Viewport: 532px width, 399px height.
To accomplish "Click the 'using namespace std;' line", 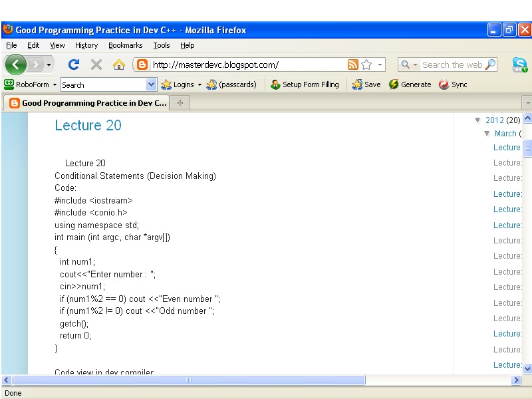I will click(96, 225).
